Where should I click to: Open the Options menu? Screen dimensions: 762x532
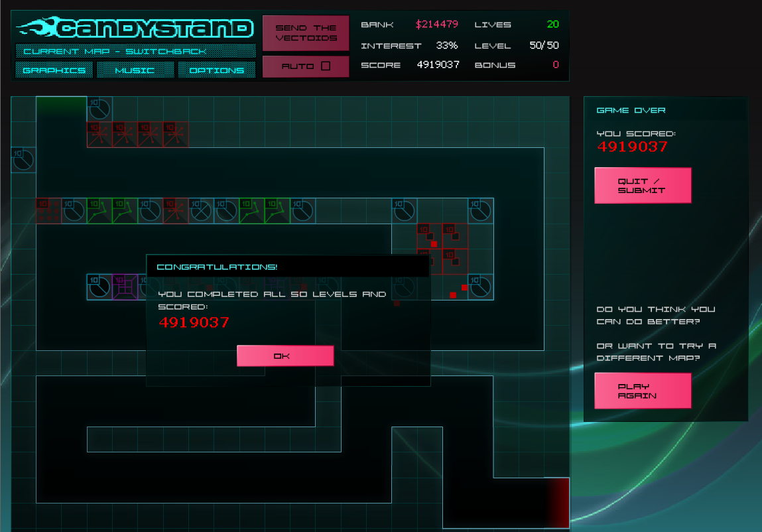[x=217, y=70]
